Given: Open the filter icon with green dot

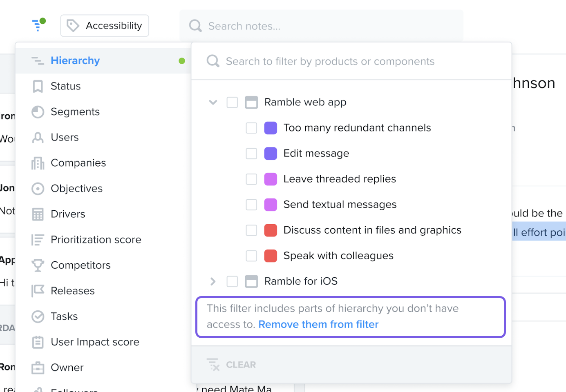Looking at the screenshot, I should [38, 25].
